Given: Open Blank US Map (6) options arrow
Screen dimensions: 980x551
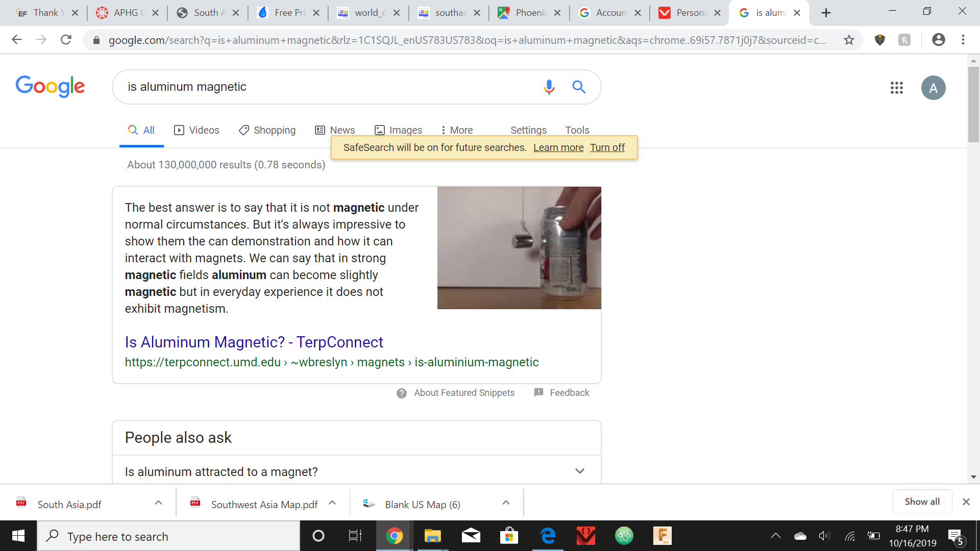Looking at the screenshot, I should pyautogui.click(x=506, y=503).
